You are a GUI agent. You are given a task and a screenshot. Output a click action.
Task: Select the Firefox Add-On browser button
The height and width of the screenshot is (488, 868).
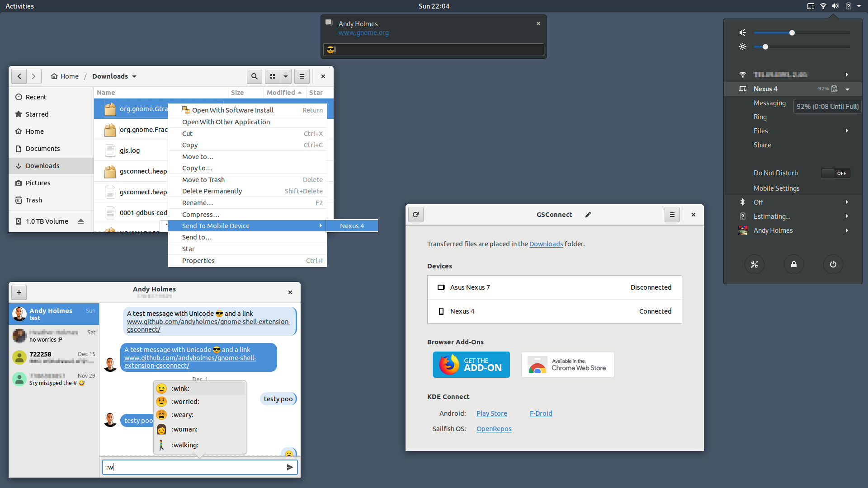point(471,364)
